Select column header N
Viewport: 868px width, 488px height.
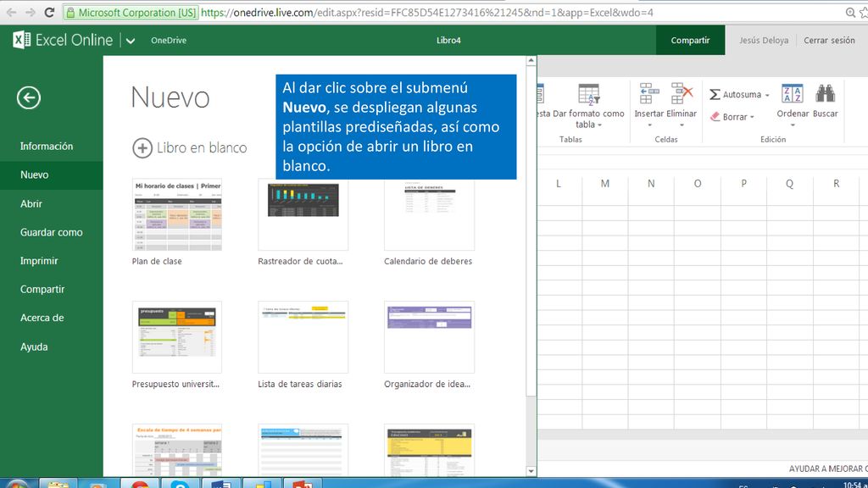pyautogui.click(x=651, y=184)
